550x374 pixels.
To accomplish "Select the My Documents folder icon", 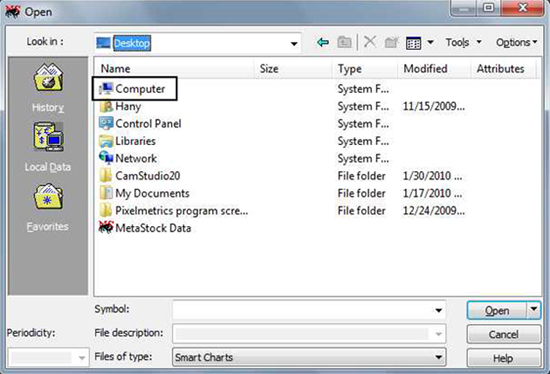I will (x=106, y=193).
